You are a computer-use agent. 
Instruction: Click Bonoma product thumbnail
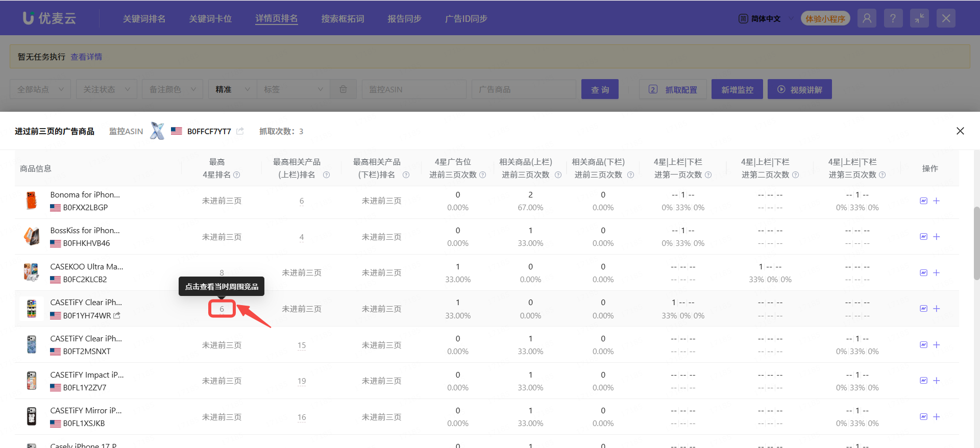32,201
